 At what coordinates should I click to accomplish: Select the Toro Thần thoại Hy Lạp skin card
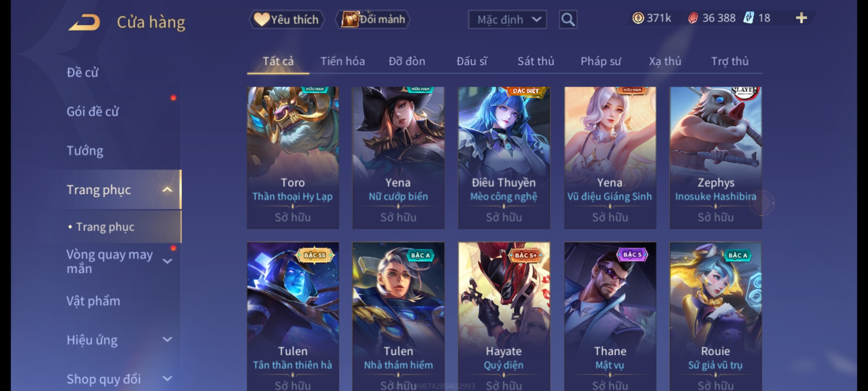pyautogui.click(x=293, y=158)
